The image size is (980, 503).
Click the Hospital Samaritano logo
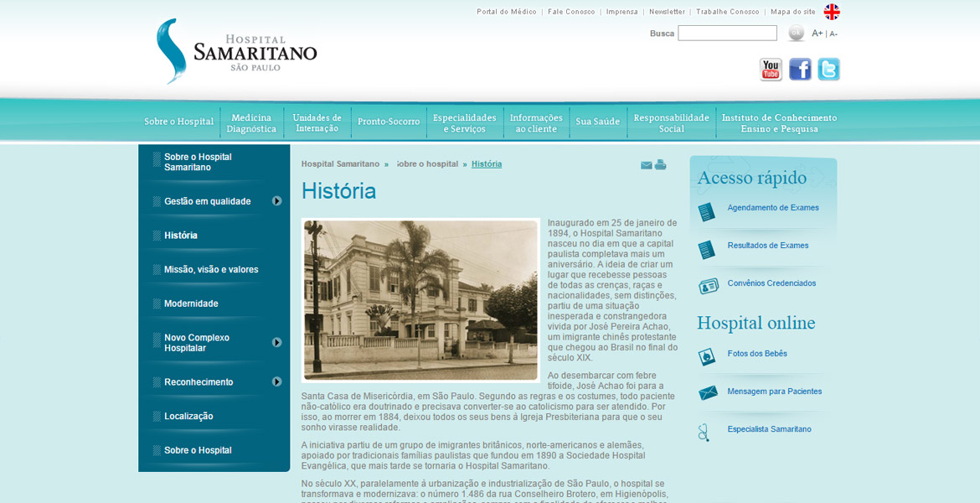pyautogui.click(x=236, y=51)
